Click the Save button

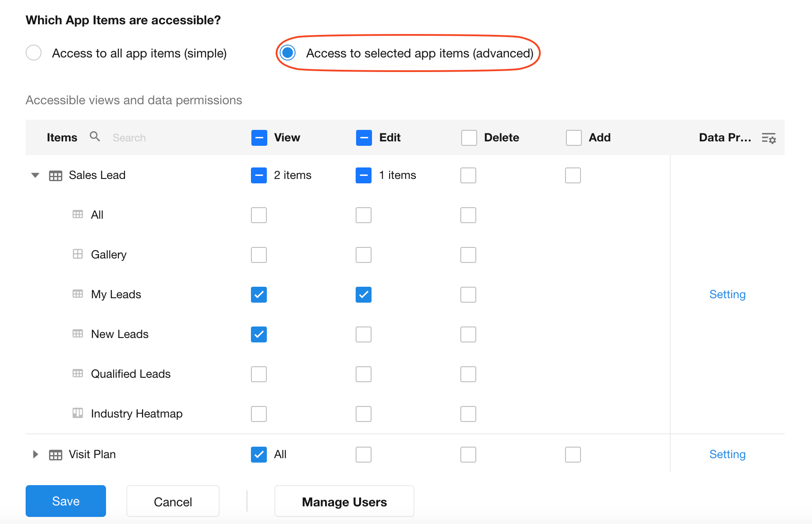[x=66, y=501]
